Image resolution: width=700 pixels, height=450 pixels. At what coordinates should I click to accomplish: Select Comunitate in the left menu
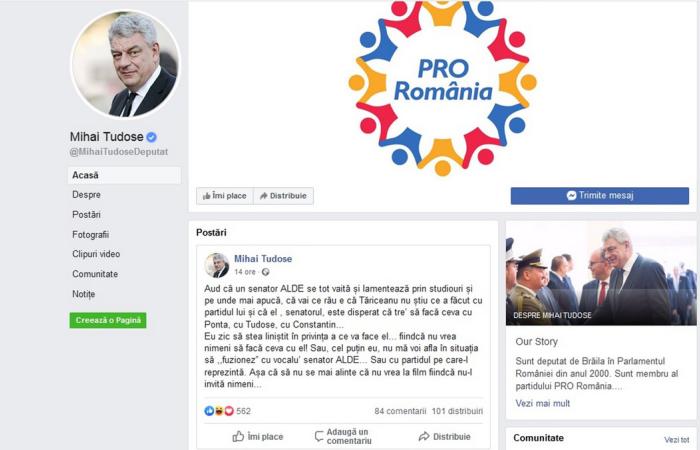[x=95, y=274]
